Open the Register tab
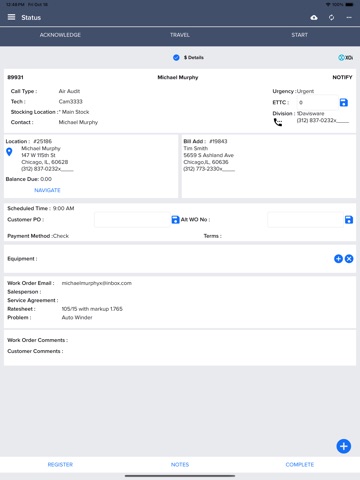The image size is (360, 480). click(x=60, y=464)
